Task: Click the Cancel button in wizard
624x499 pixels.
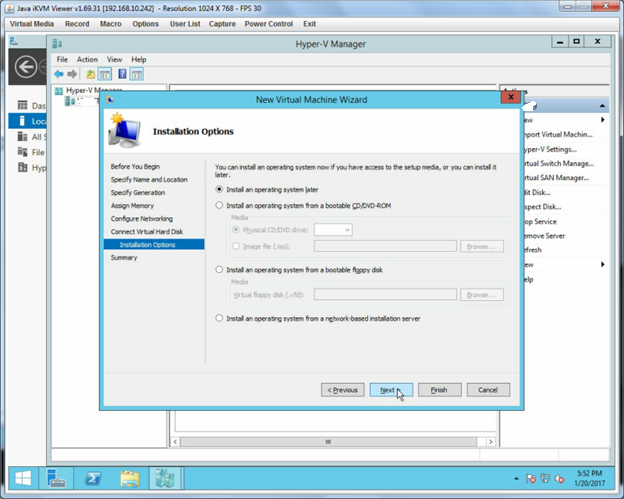Action: point(488,390)
